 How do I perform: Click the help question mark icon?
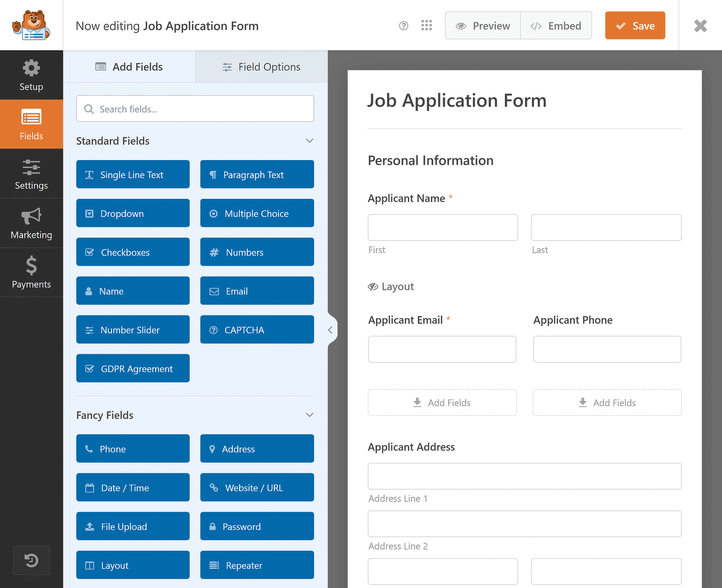tap(403, 26)
